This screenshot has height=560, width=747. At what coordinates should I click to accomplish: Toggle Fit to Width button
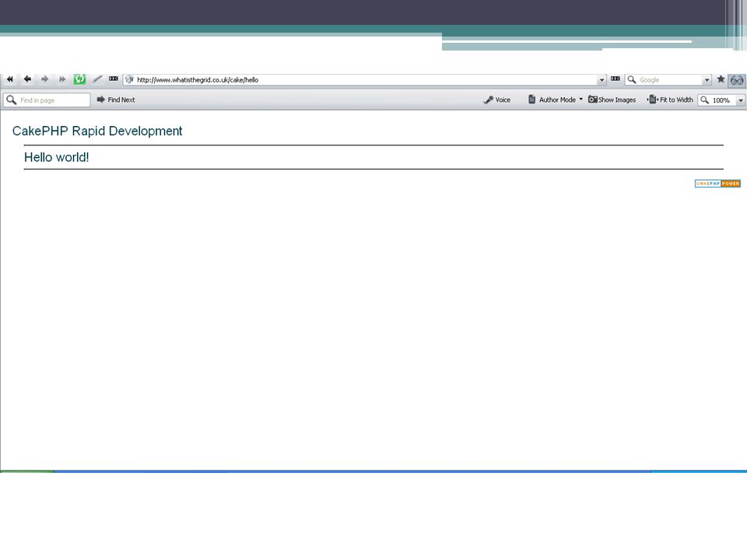coord(670,100)
